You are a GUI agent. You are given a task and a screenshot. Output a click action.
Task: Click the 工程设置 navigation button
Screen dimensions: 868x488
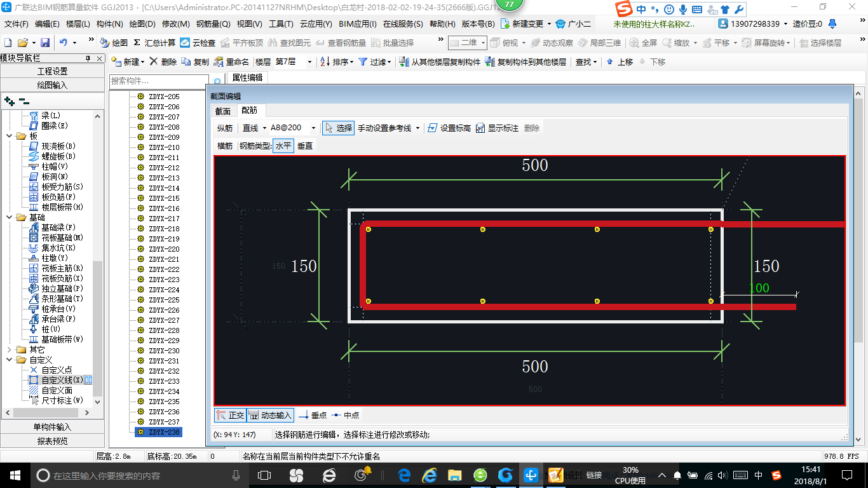click(x=52, y=71)
